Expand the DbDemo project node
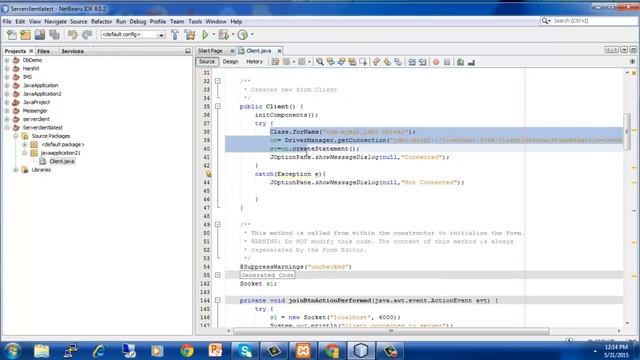This screenshot has width=640, height=360. point(7,60)
